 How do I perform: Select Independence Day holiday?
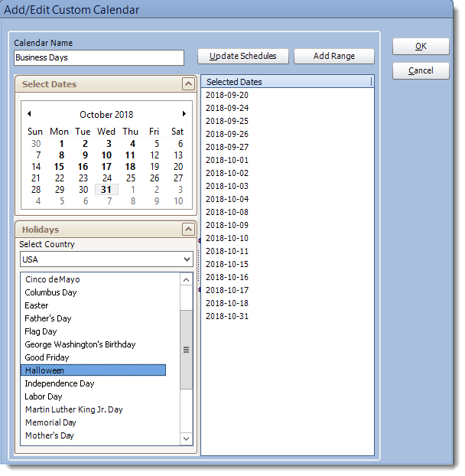pyautogui.click(x=60, y=383)
